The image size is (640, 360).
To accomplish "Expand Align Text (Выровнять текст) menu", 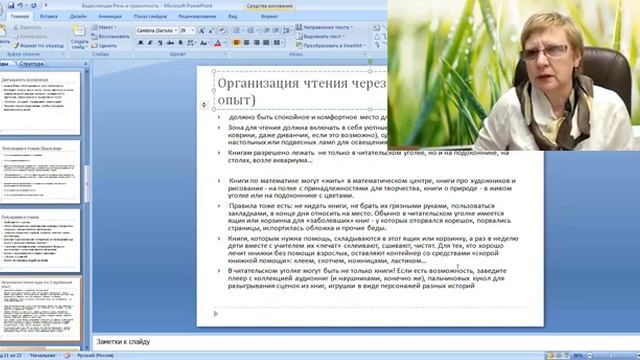I will coord(320,36).
